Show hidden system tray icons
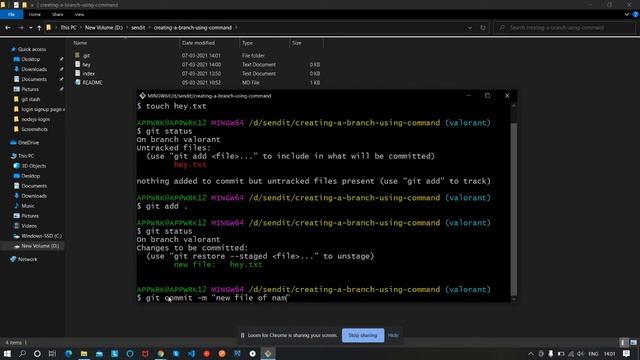 pos(531,354)
